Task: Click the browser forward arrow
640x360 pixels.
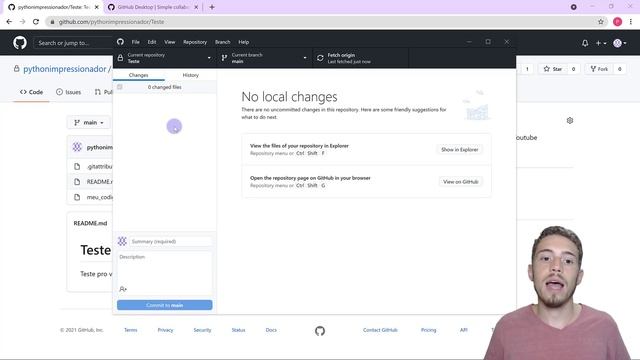Action: [22, 22]
